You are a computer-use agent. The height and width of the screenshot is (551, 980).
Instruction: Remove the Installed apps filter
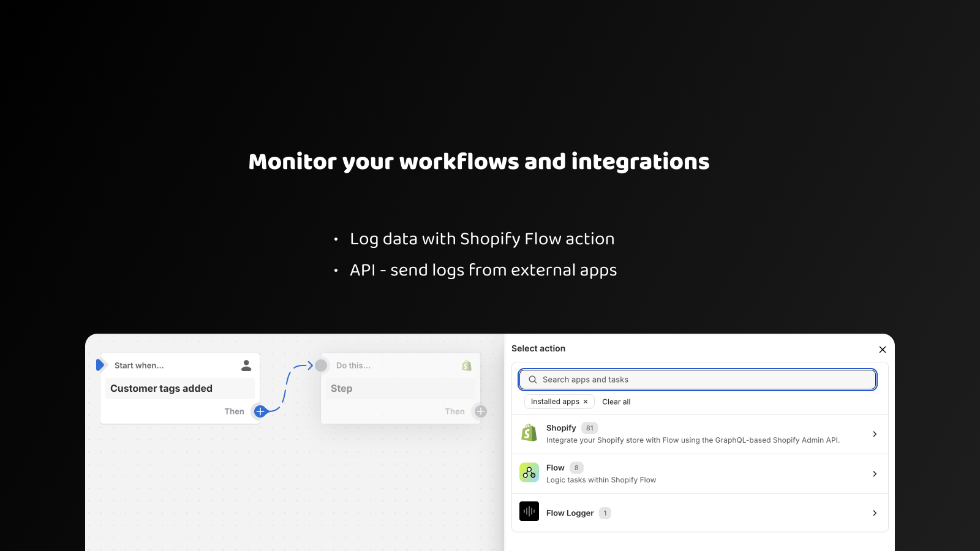(x=586, y=402)
